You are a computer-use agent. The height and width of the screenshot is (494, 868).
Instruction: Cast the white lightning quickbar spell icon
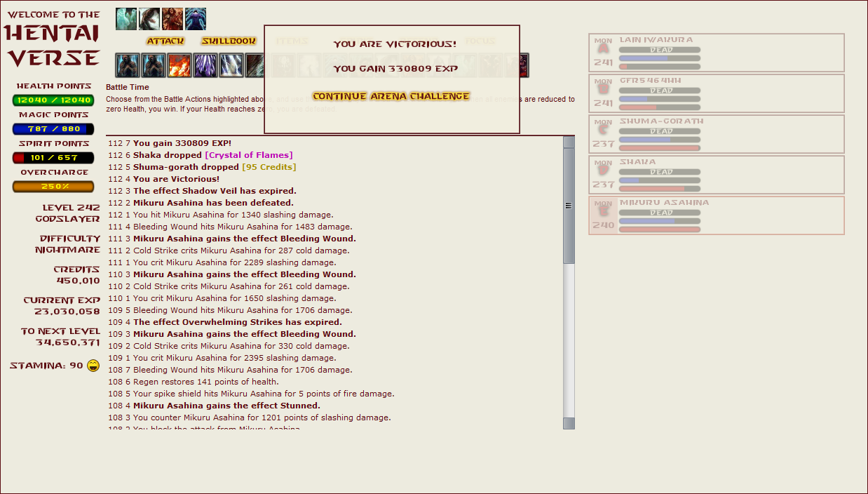coord(231,65)
